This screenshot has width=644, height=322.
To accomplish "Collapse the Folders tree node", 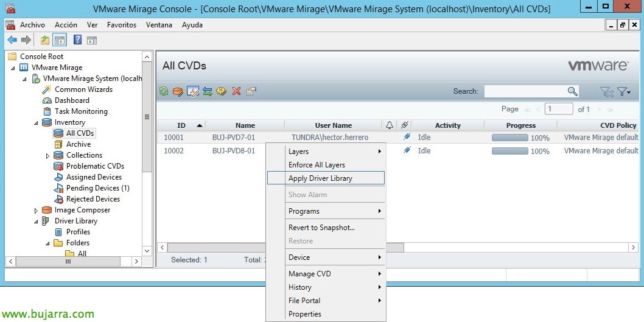I will point(47,243).
